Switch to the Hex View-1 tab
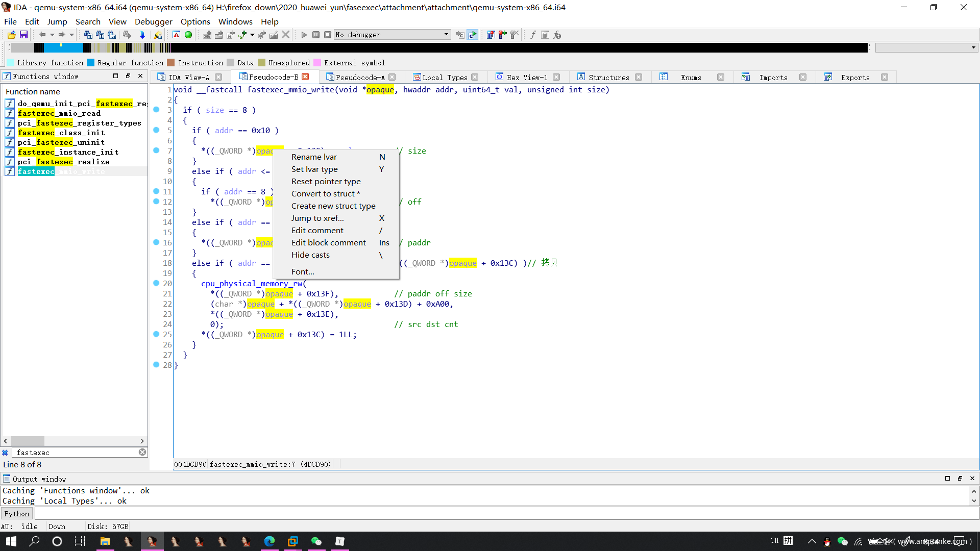The width and height of the screenshot is (980, 551). (526, 78)
